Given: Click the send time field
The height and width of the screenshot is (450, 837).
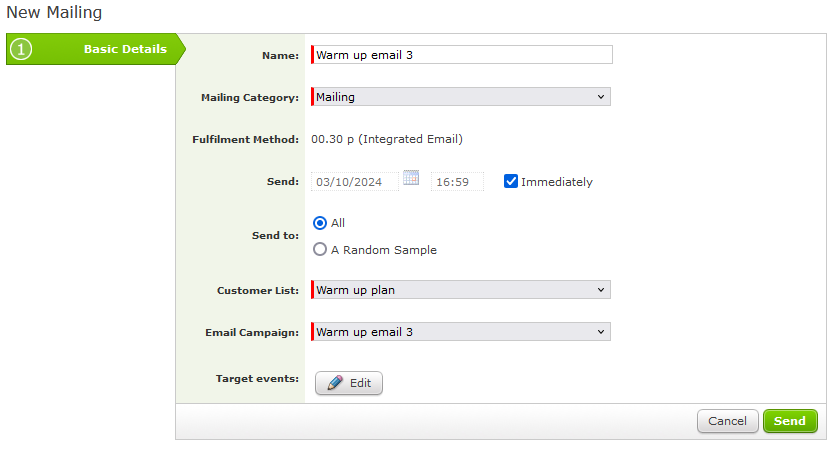Looking at the screenshot, I should (x=457, y=182).
